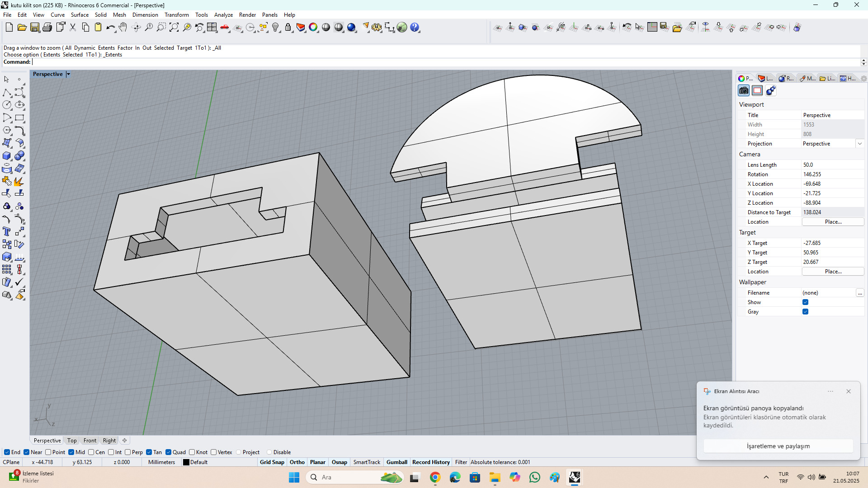Open the Transform menu

(x=176, y=15)
